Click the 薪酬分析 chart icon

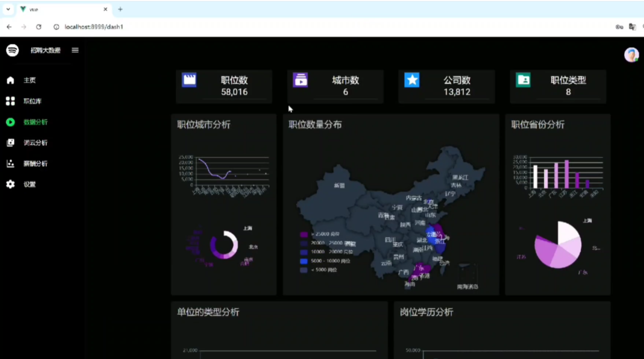click(x=10, y=164)
